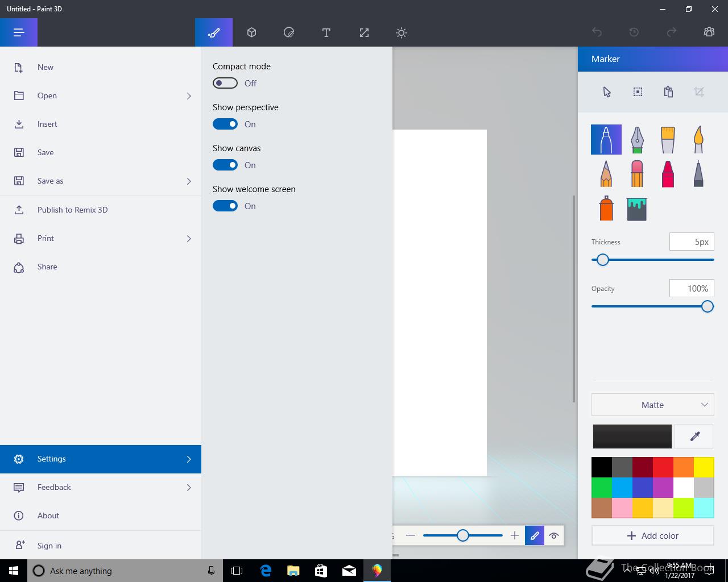The width and height of the screenshot is (728, 582).
Task: Click the Crop icon
Action: tap(699, 92)
